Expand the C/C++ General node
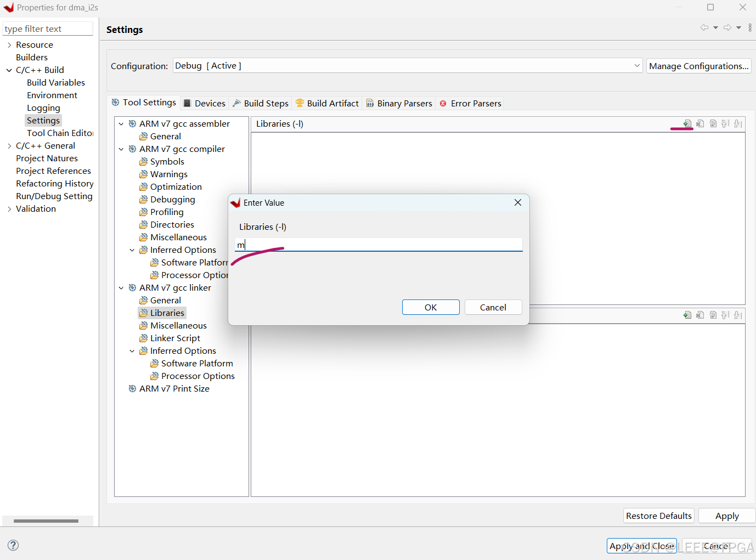The width and height of the screenshot is (756, 560). 9,146
